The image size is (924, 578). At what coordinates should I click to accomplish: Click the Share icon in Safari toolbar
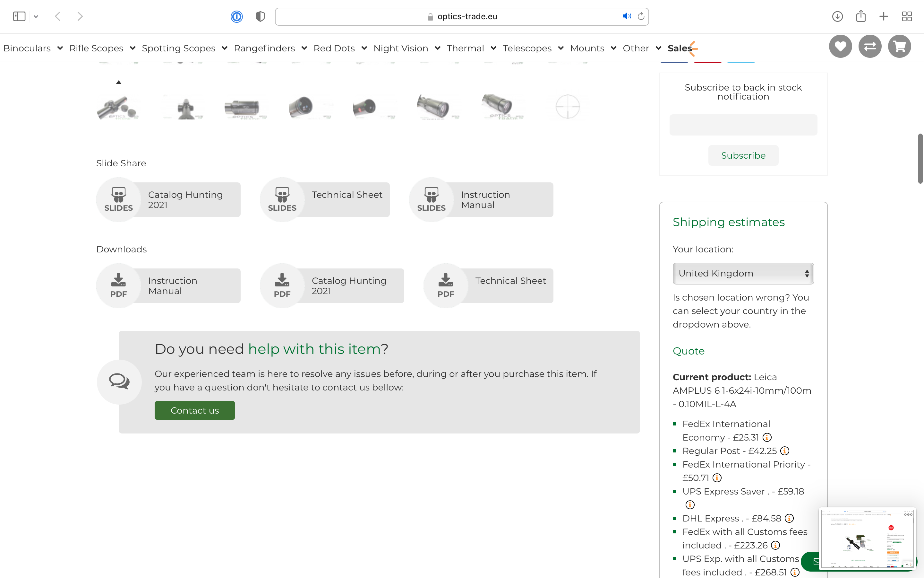[860, 16]
